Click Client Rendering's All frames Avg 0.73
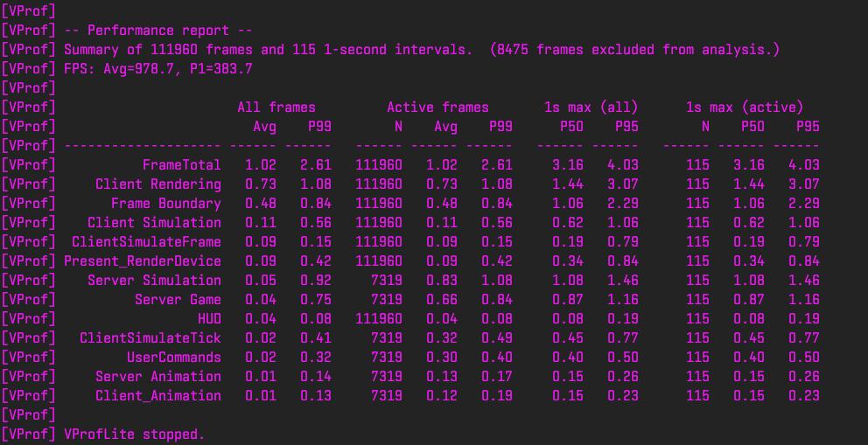Viewport: 868px width, 445px height. [261, 184]
